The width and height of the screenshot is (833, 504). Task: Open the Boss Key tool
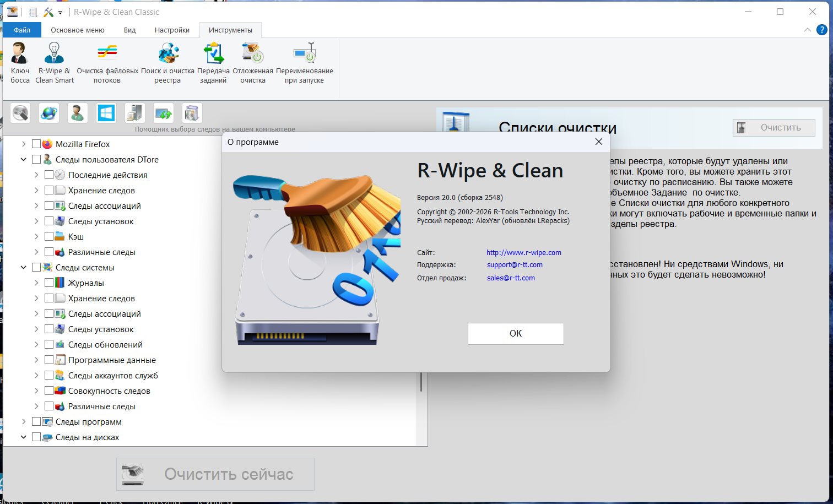click(20, 63)
